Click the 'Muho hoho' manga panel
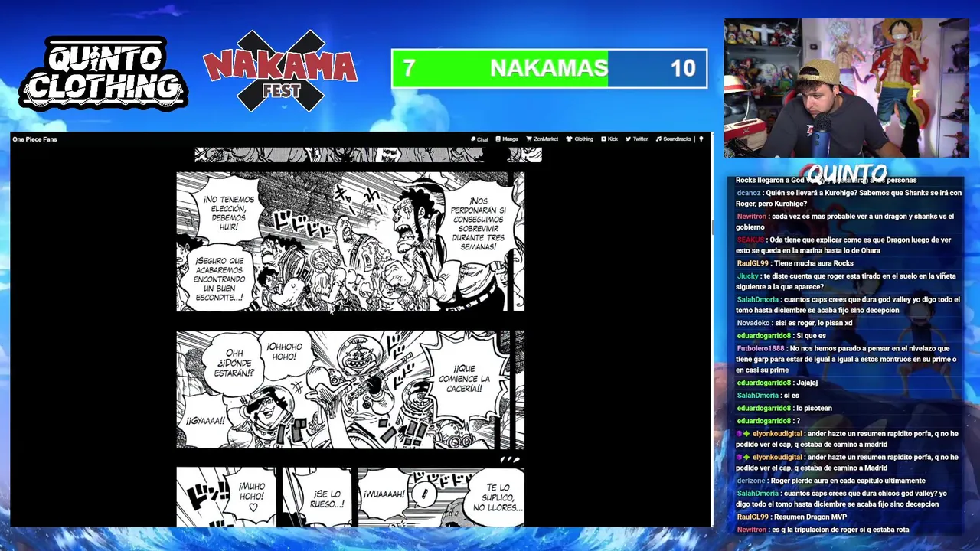Image resolution: width=980 pixels, height=551 pixels. point(227,497)
